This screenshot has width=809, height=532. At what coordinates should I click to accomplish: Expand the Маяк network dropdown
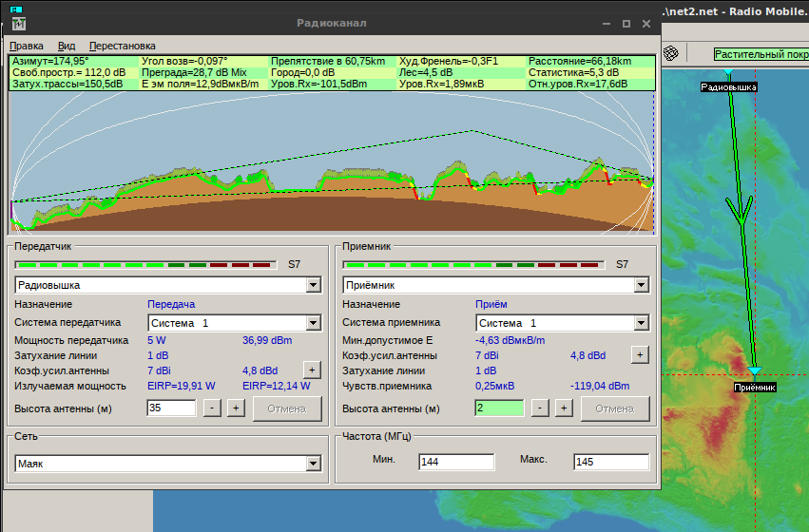click(313, 464)
